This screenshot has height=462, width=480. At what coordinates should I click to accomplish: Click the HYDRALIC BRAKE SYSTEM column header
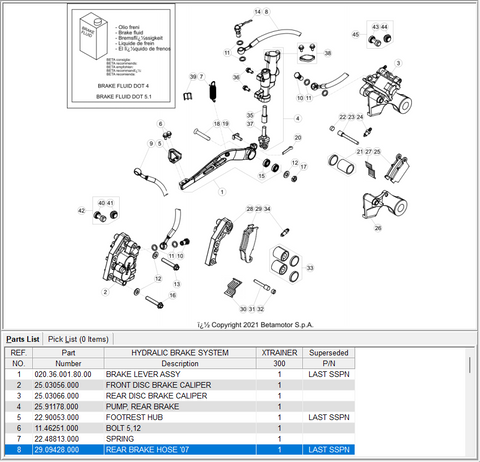coord(180,353)
